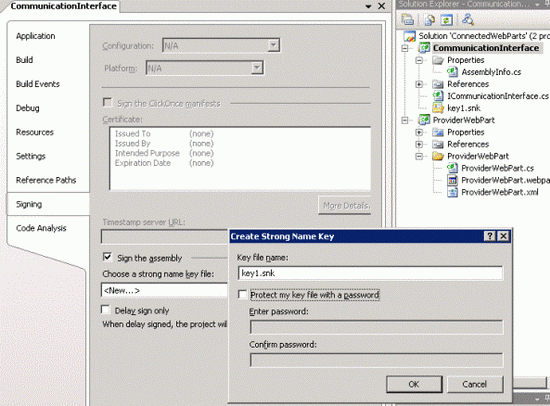
Task: Switch to the Build Events tab
Action: (38, 84)
